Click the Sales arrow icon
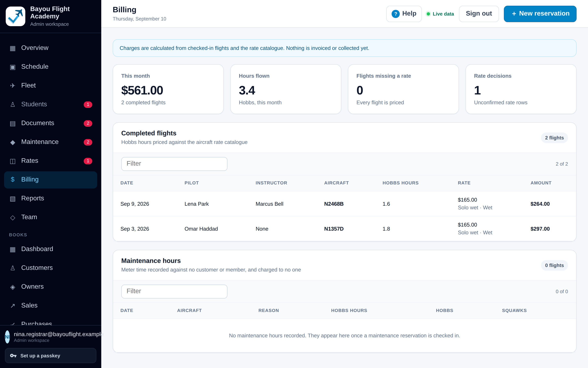Image resolution: width=588 pixels, height=368 pixels. tap(13, 306)
